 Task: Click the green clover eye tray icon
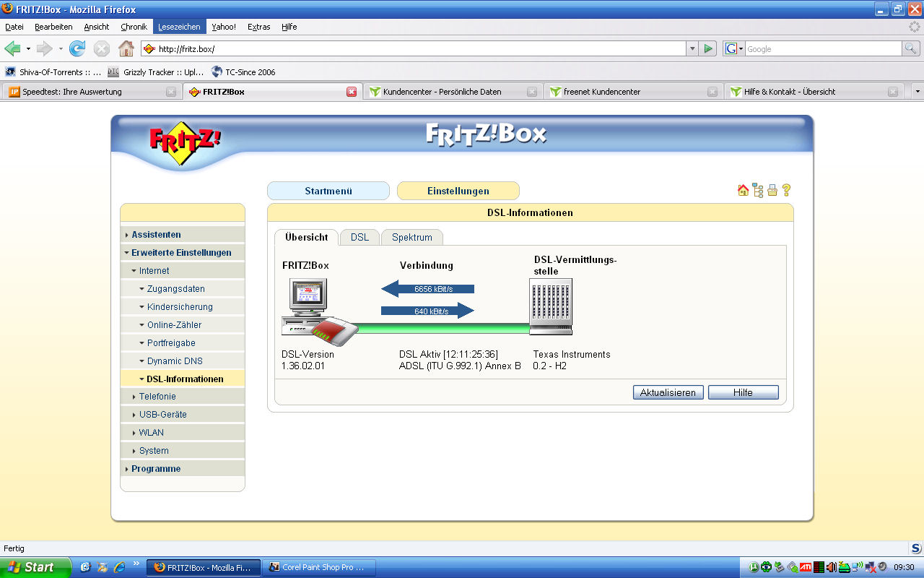pos(766,567)
